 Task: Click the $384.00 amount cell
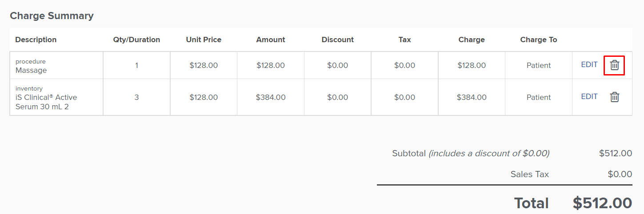[271, 97]
